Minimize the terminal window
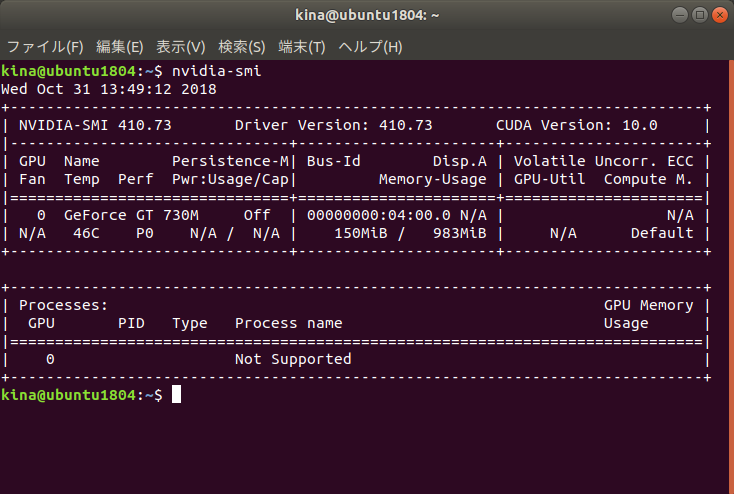Viewport: 734px width, 494px height. pyautogui.click(x=680, y=15)
